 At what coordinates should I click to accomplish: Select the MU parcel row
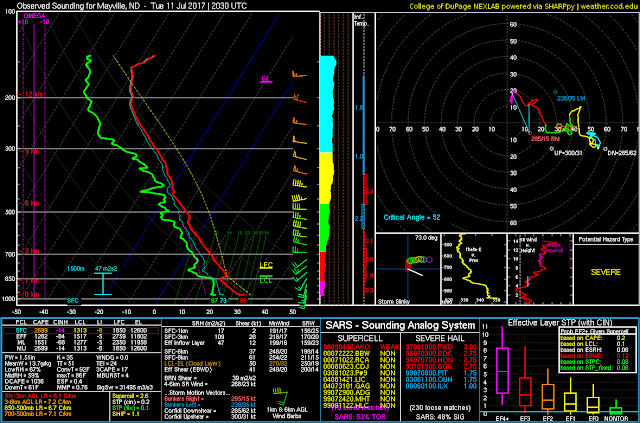click(x=81, y=348)
